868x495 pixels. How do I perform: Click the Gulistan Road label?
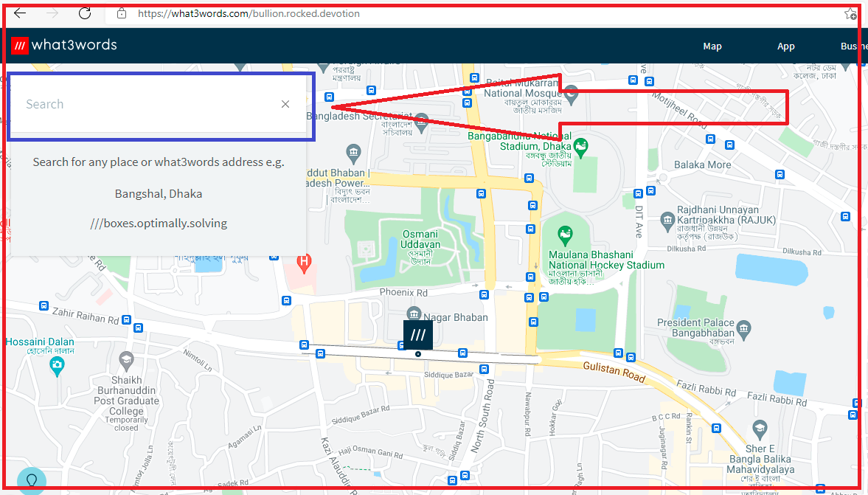(614, 372)
